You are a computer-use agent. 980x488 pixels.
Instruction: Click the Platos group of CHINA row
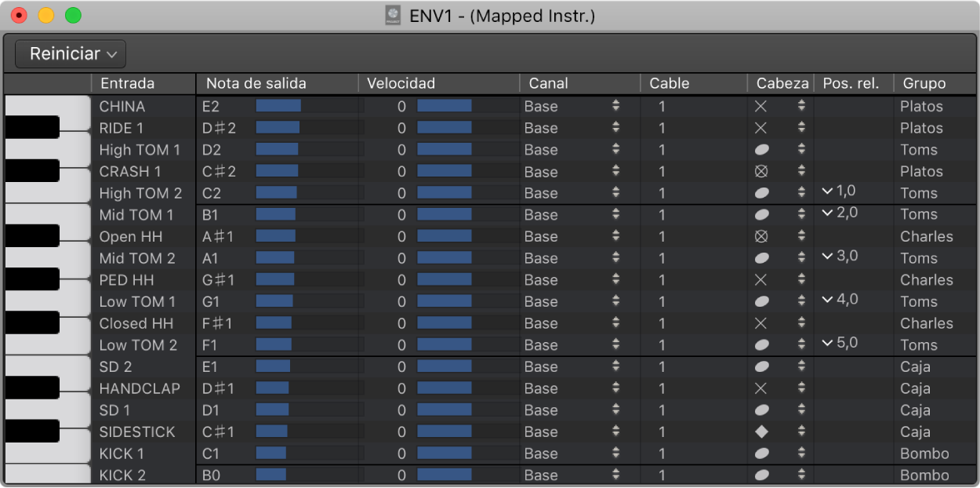(921, 106)
